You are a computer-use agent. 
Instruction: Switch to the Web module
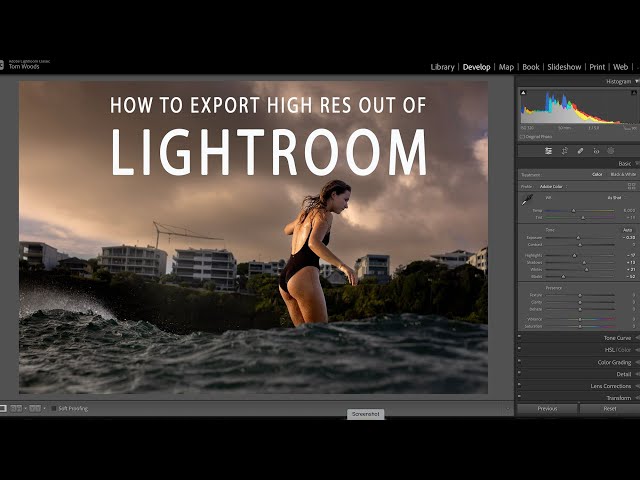620,67
